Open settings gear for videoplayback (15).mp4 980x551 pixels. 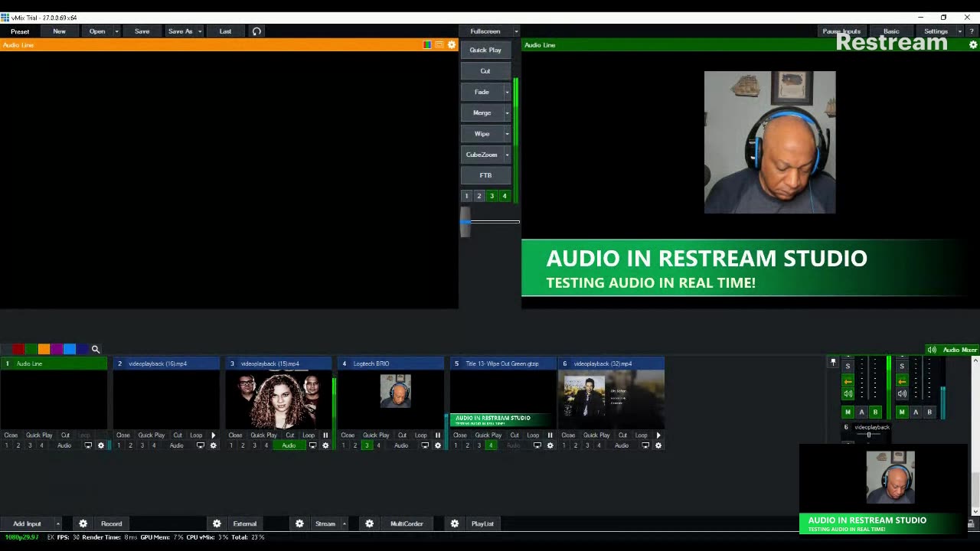[x=325, y=445]
